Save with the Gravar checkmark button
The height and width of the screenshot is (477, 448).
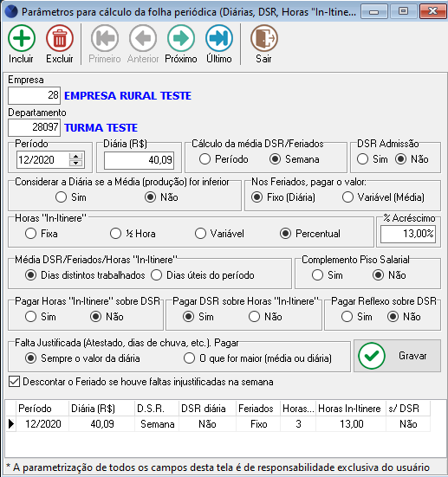point(397,356)
